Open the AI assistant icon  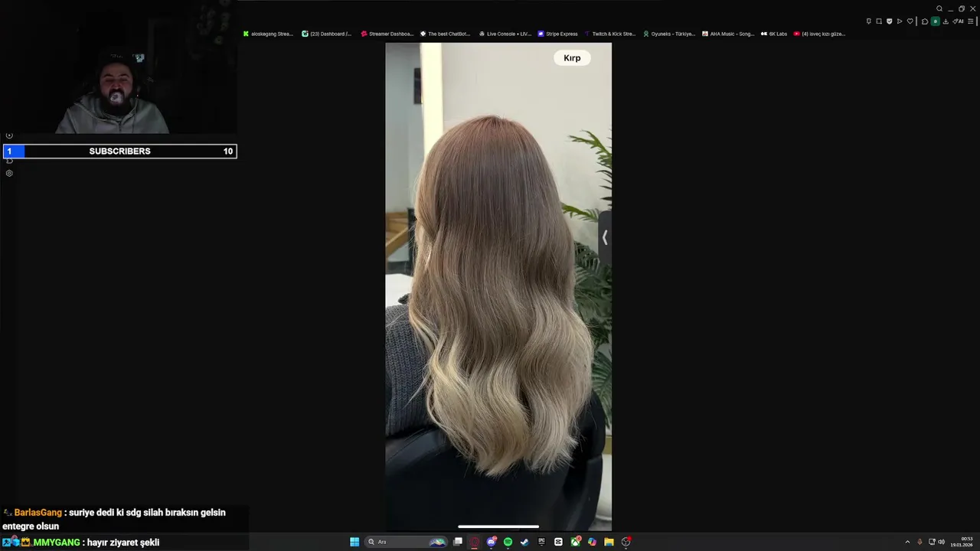click(x=958, y=21)
